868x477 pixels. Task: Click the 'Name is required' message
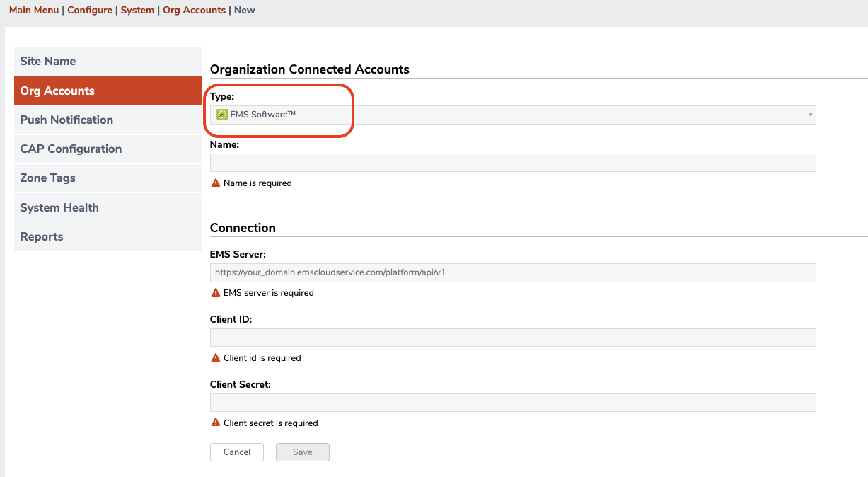click(x=257, y=183)
